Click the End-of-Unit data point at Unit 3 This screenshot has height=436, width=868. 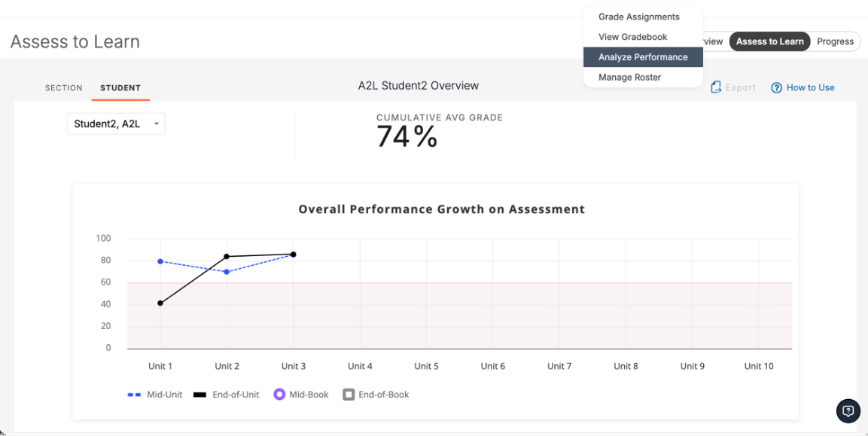[294, 254]
